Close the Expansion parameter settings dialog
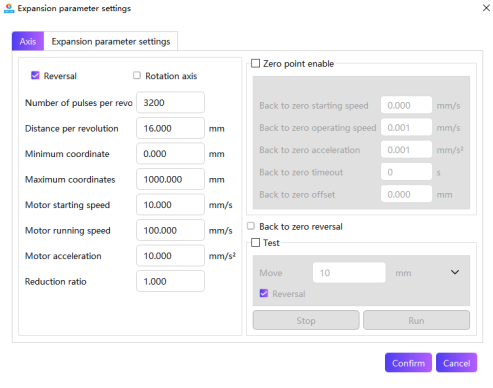Screen dimensions: 493x388 (486, 8)
